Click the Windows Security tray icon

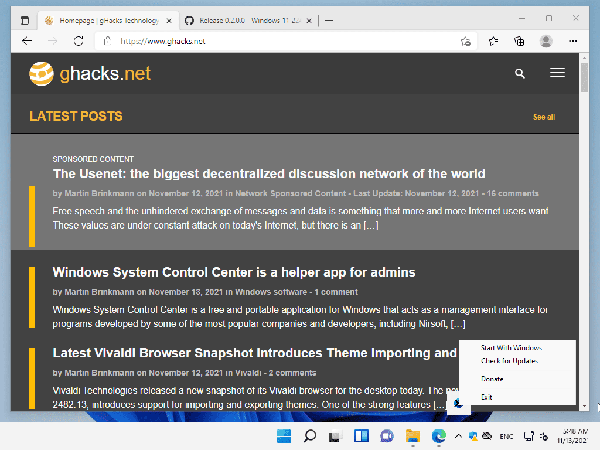click(473, 436)
